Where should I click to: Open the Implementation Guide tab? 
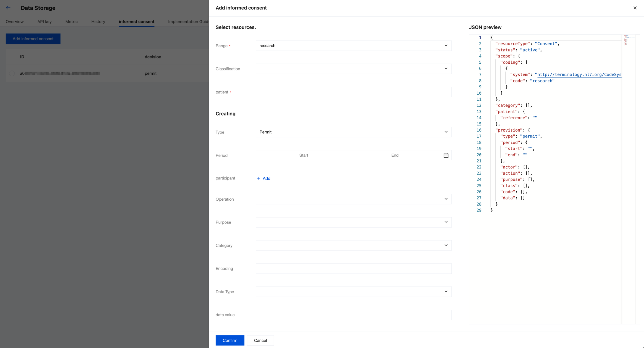(x=188, y=22)
